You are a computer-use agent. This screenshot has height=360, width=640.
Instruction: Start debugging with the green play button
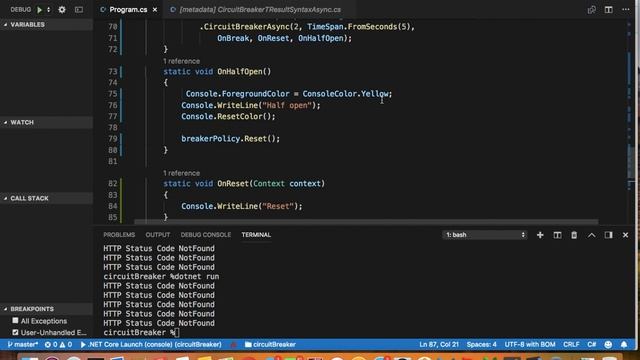[39, 9]
